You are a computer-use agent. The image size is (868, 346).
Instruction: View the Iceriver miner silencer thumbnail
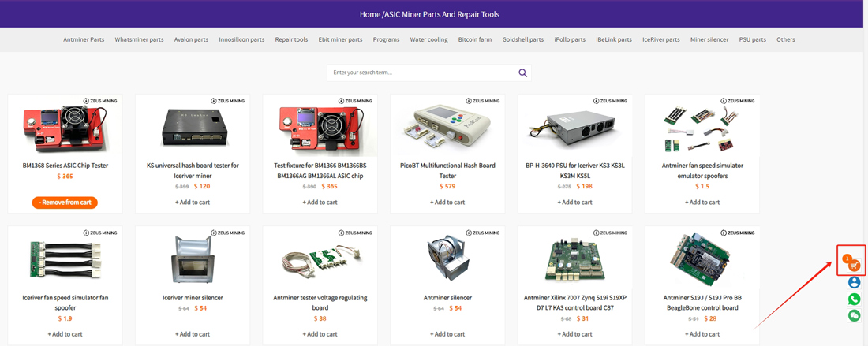coord(193,260)
